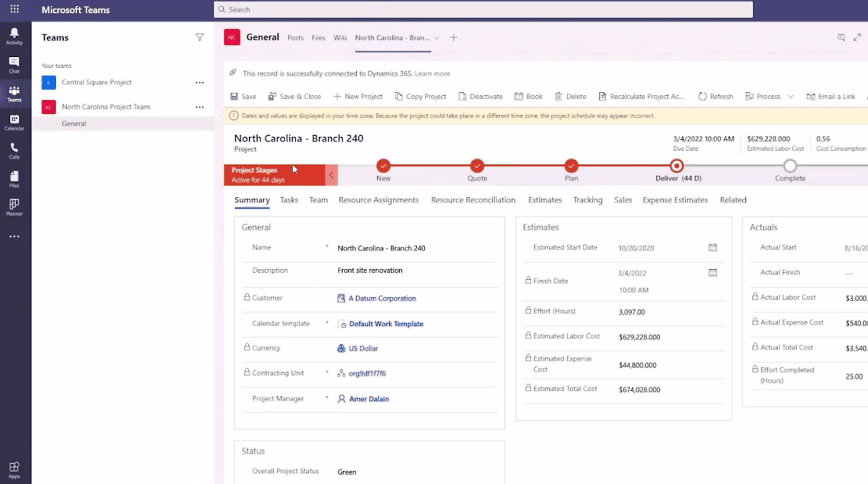Open the Planner app icon

[14, 207]
